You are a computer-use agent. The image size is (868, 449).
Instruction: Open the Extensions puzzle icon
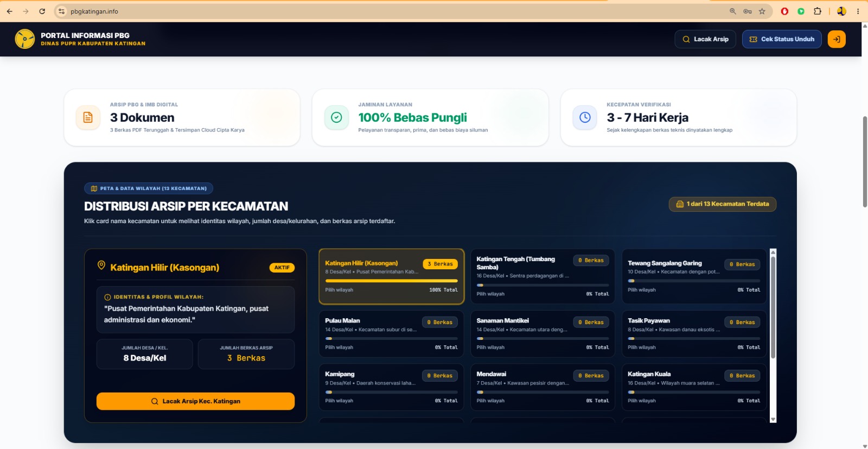pyautogui.click(x=818, y=11)
